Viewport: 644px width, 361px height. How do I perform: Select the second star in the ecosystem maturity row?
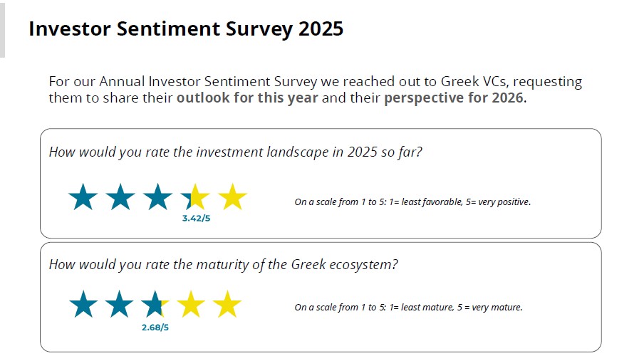[119, 305]
